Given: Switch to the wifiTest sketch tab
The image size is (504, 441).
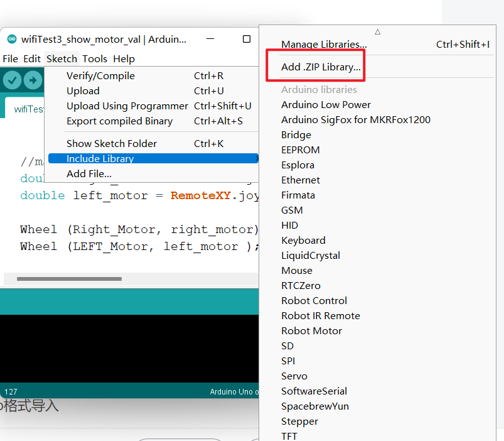Looking at the screenshot, I should (24, 109).
